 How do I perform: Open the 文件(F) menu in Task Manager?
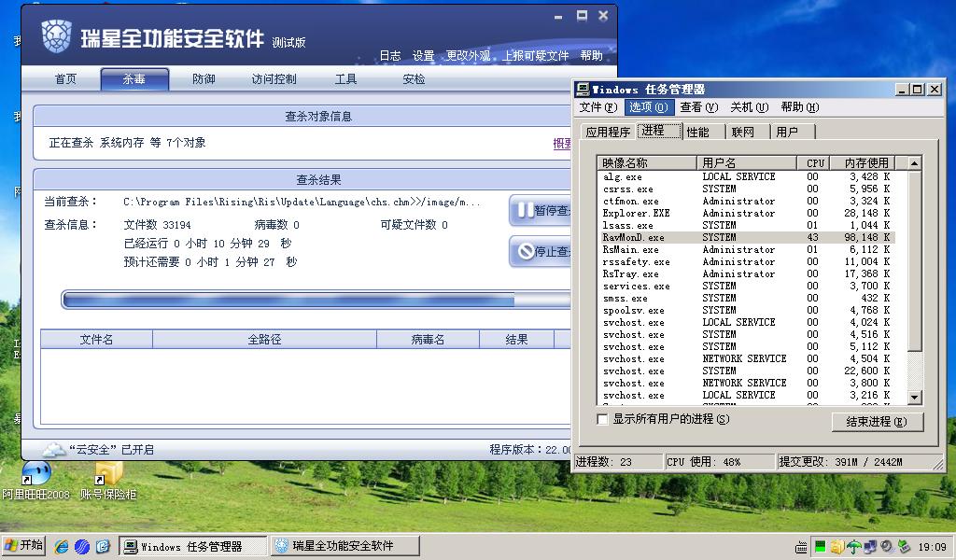coord(598,107)
